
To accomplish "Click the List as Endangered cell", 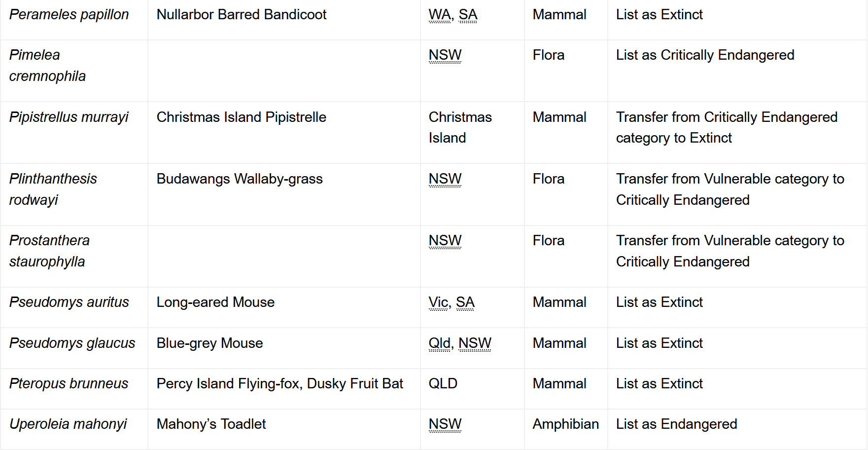I will [x=676, y=424].
